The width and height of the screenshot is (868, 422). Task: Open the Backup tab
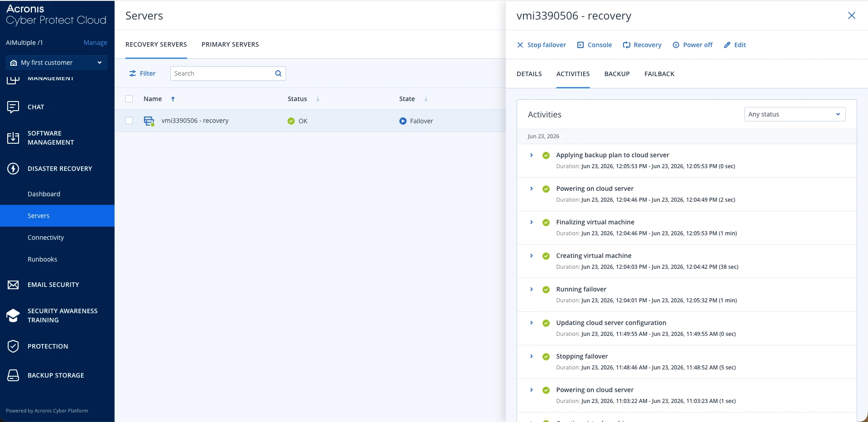point(617,74)
